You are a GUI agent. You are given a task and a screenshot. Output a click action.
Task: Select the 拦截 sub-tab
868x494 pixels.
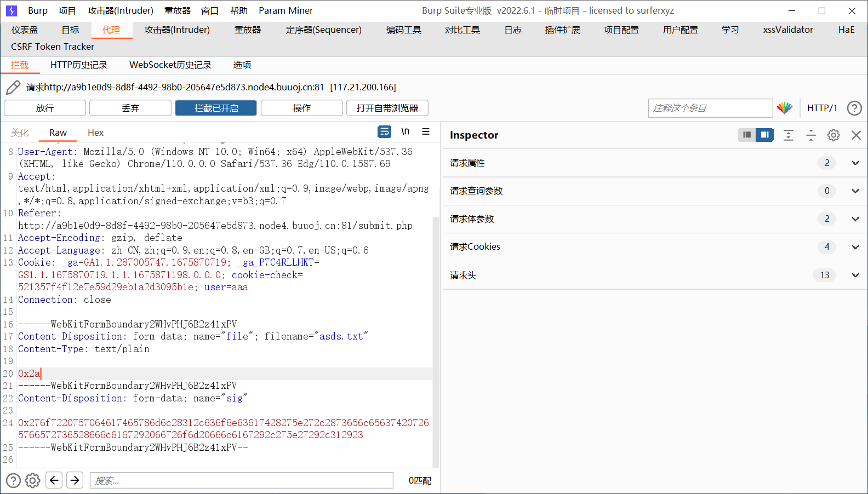(20, 65)
